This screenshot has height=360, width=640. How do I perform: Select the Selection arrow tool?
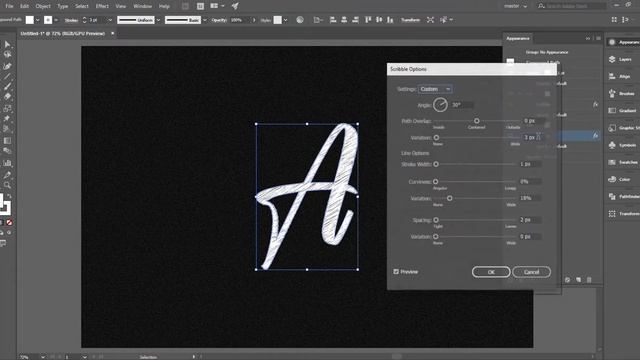coord(7,44)
